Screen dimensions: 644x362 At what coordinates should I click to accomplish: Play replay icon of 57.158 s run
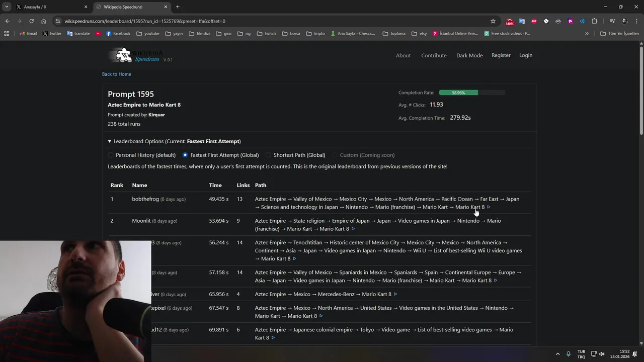click(x=496, y=281)
